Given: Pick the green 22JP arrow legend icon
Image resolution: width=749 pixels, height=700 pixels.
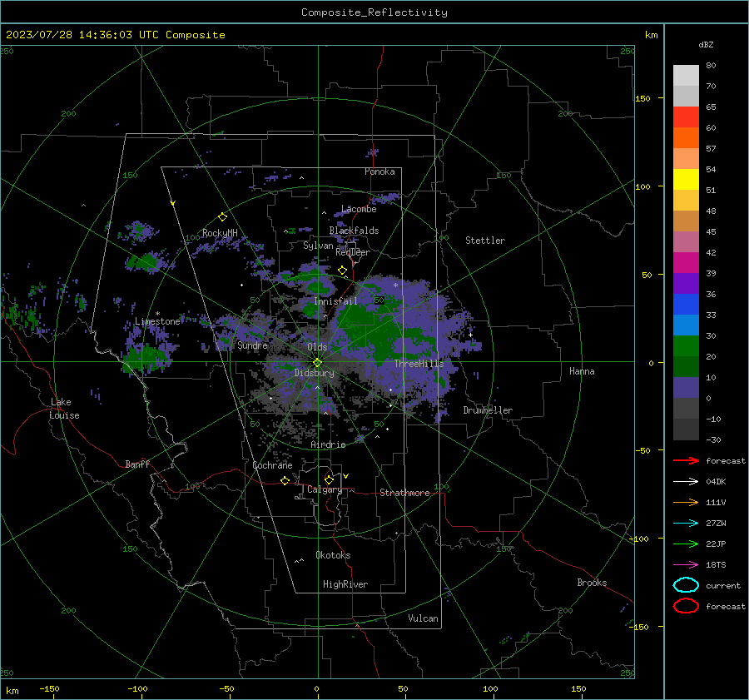Looking at the screenshot, I should coord(686,544).
